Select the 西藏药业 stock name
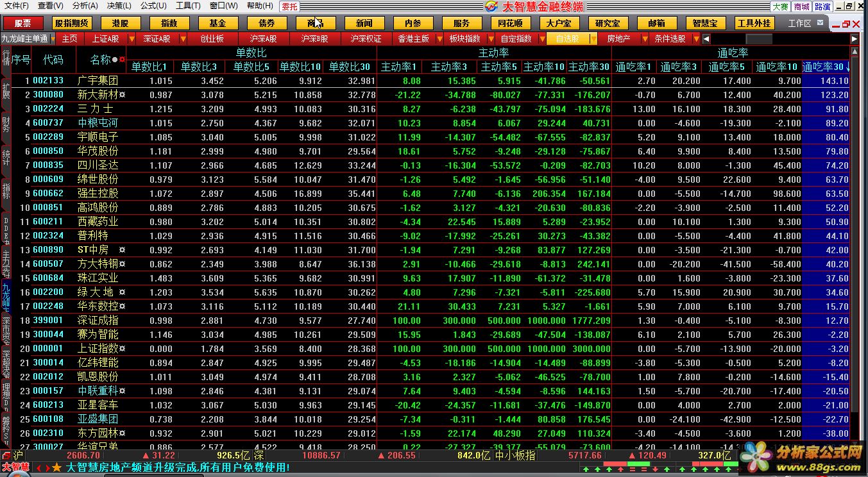 [x=98, y=222]
